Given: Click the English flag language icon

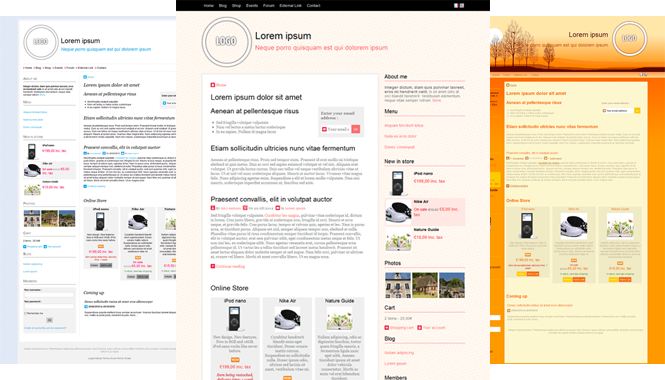Looking at the screenshot, I should tap(462, 6).
